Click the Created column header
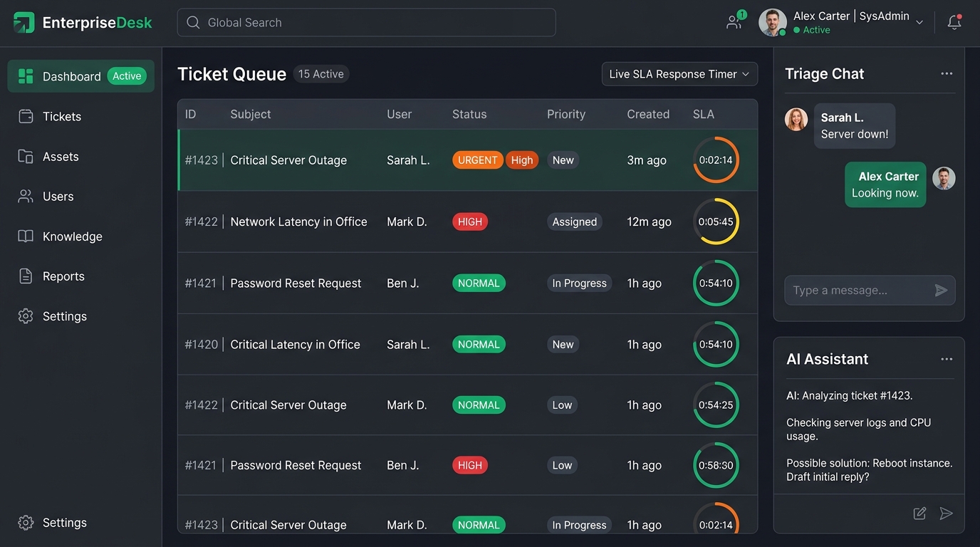 [648, 114]
